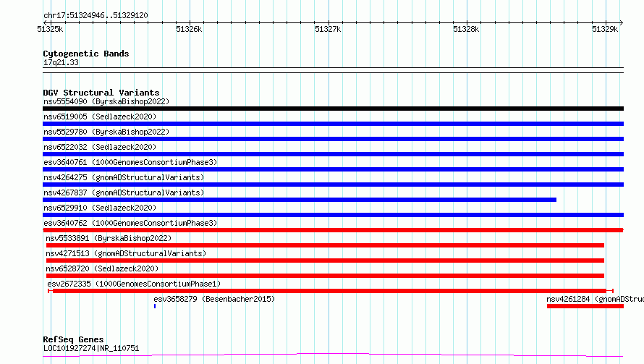
Task: Select the nsv6522032 (Sedlazeck2020) label
Action: pyautogui.click(x=100, y=147)
